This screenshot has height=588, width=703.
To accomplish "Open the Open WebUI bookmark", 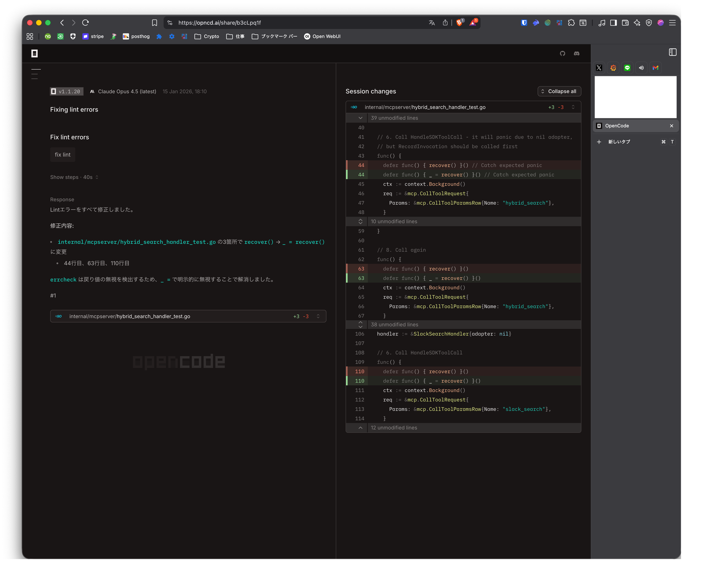I will [x=322, y=36].
